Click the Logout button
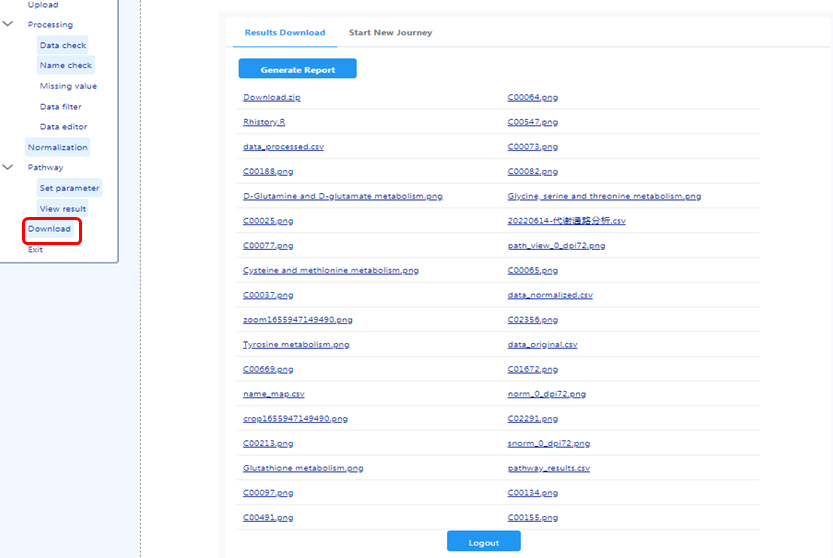The height and width of the screenshot is (558, 833). coord(483,542)
